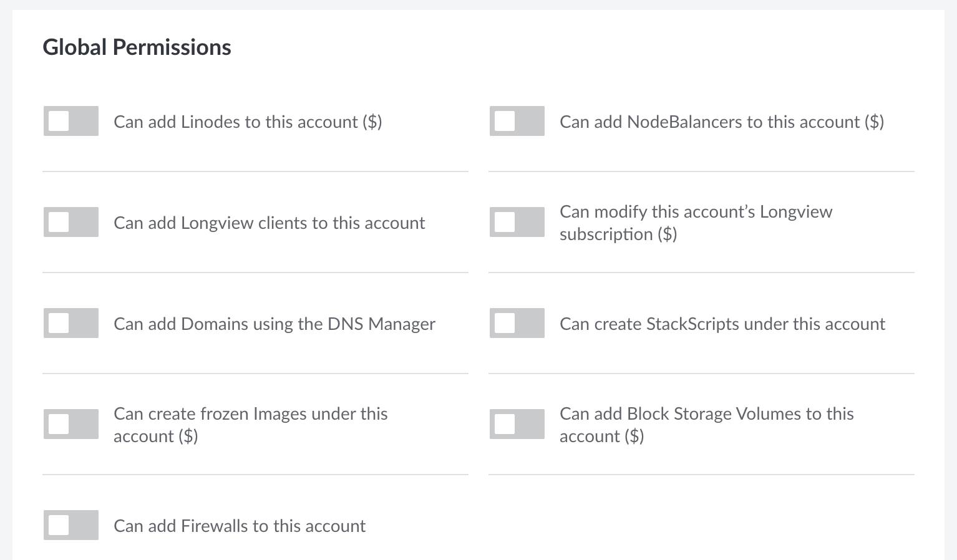Click the 'Can add Firewalls to this account' text
Viewport: 957px width, 560px height.
coord(239,526)
